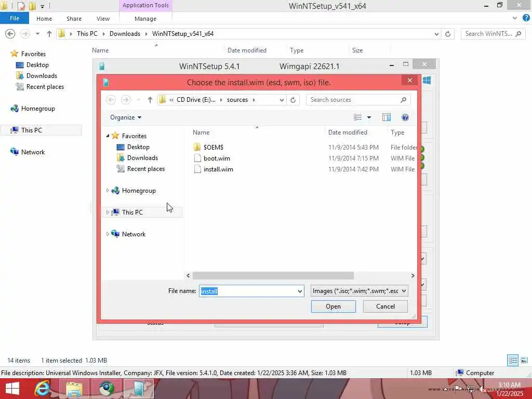Change the view layout in the dialog
This screenshot has height=399, width=532.
pyautogui.click(x=357, y=117)
